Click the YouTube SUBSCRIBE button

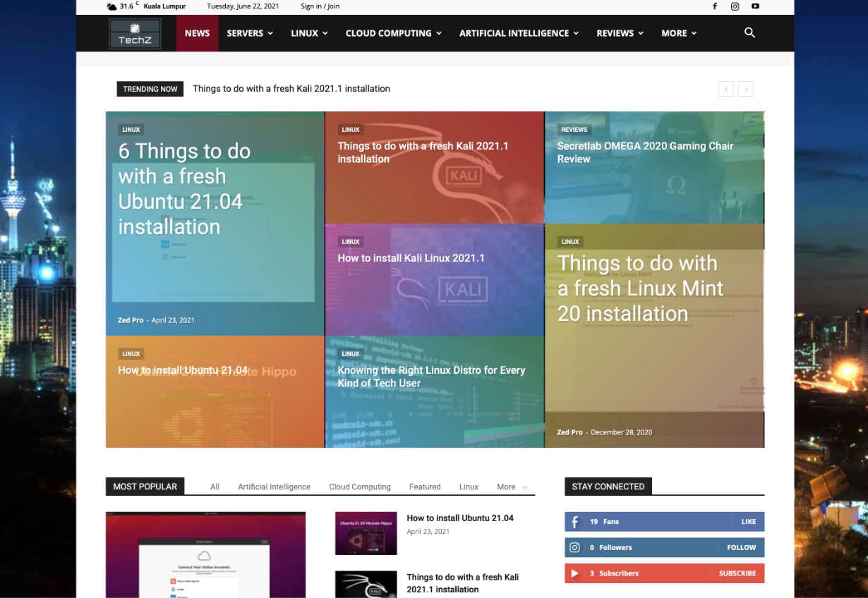(x=737, y=573)
